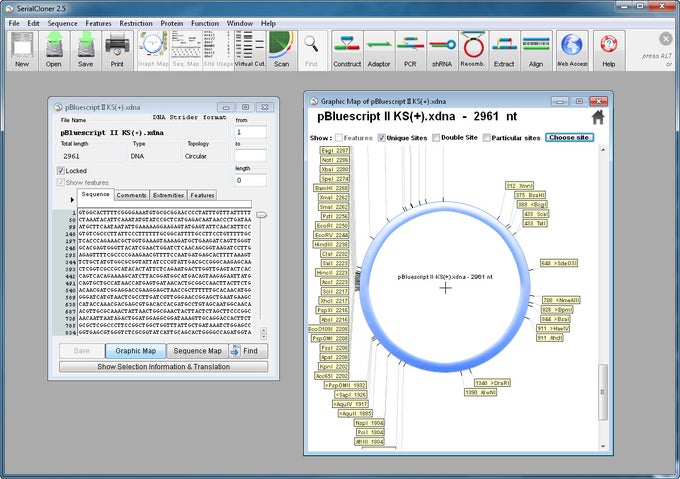Click the triangle arrow left of the Sequence tab
The height and width of the screenshot is (479, 680).
[x=72, y=200]
